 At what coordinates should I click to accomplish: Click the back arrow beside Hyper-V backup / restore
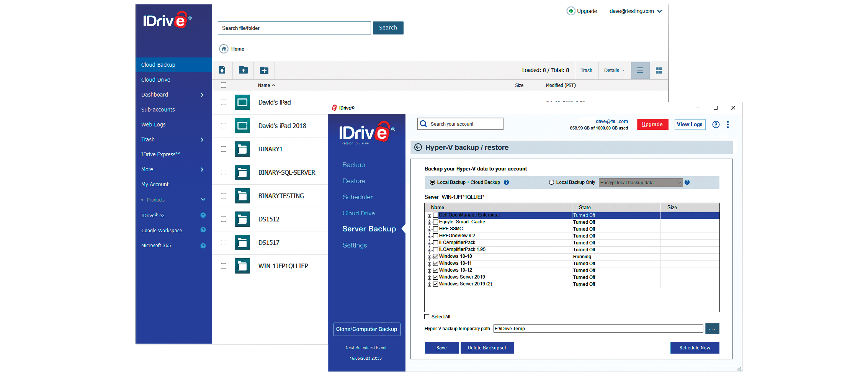click(x=418, y=147)
